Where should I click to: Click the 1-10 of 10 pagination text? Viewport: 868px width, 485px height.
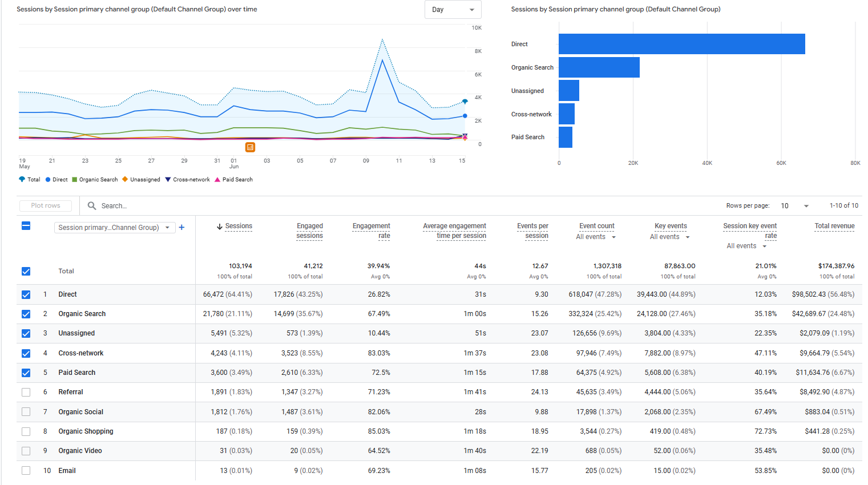point(844,206)
